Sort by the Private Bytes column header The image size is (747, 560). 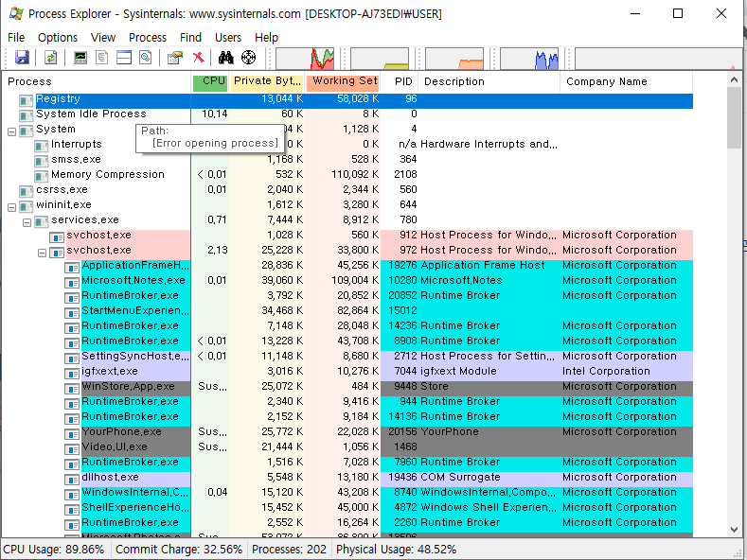(x=267, y=82)
